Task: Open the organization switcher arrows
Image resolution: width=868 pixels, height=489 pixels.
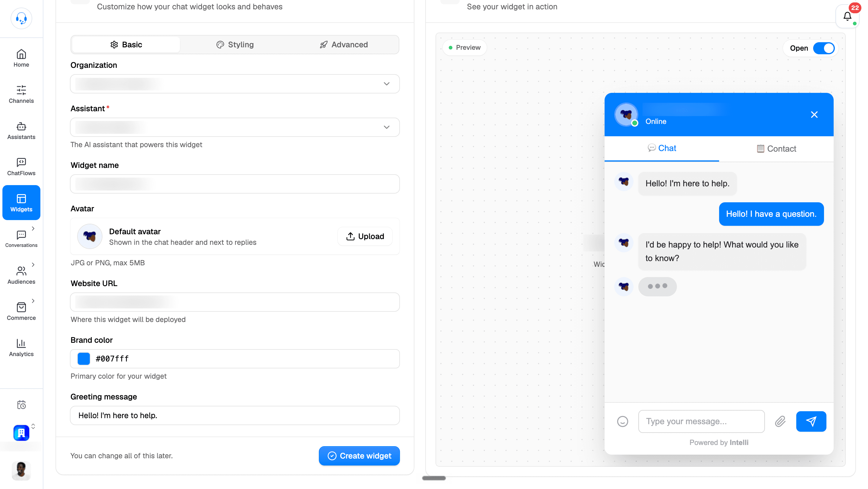Action: coord(33,426)
